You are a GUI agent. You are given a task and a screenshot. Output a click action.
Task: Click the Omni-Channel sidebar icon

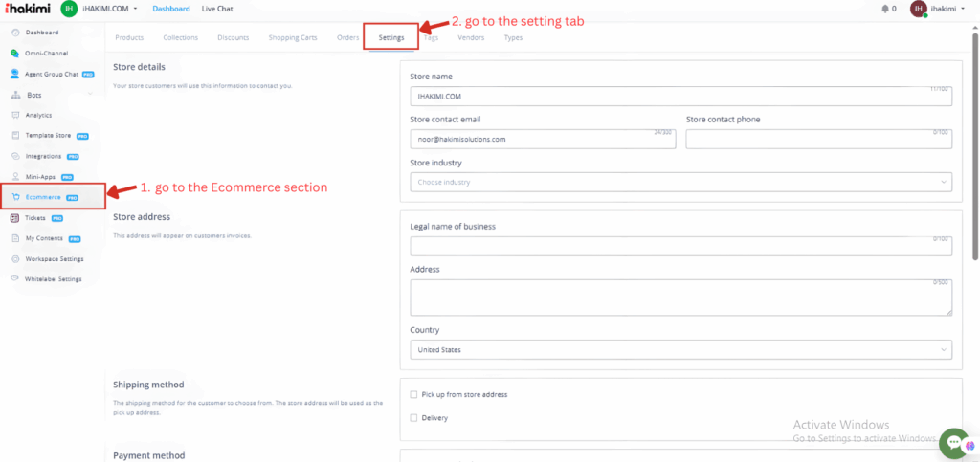coord(15,53)
